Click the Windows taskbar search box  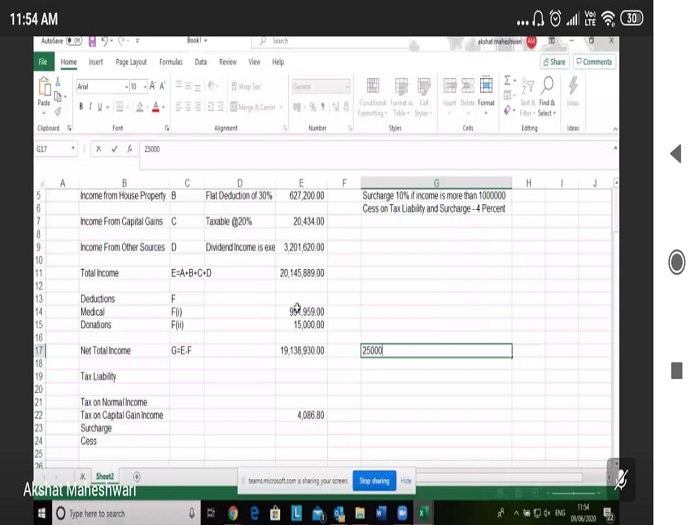point(126,513)
